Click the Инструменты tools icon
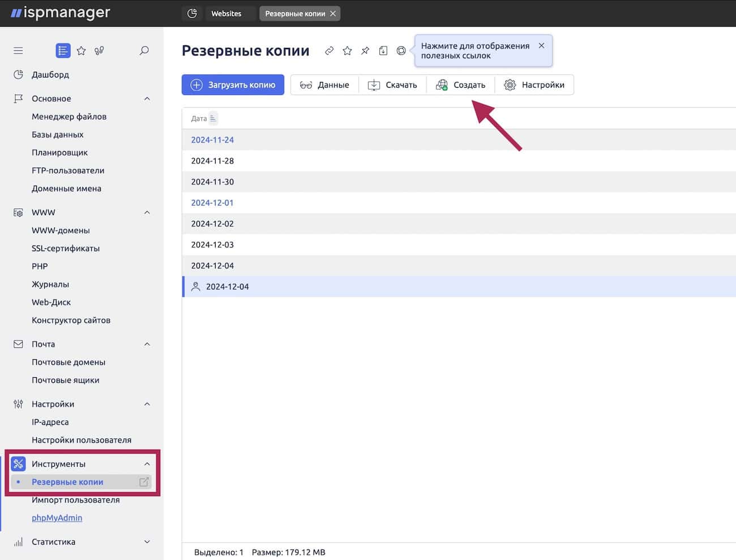Screen dimensions: 736x560 (x=18, y=464)
